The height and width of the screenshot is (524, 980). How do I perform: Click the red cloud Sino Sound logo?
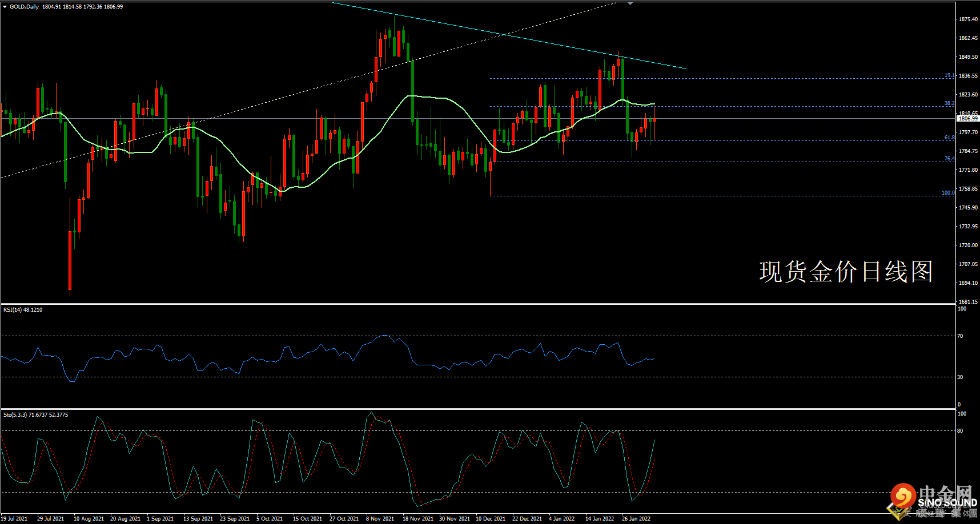pos(903,495)
